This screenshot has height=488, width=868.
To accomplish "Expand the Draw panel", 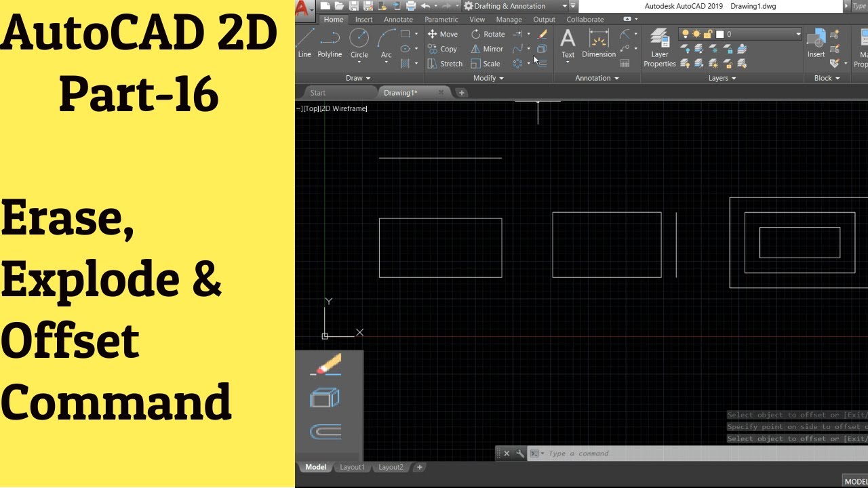I will click(358, 78).
